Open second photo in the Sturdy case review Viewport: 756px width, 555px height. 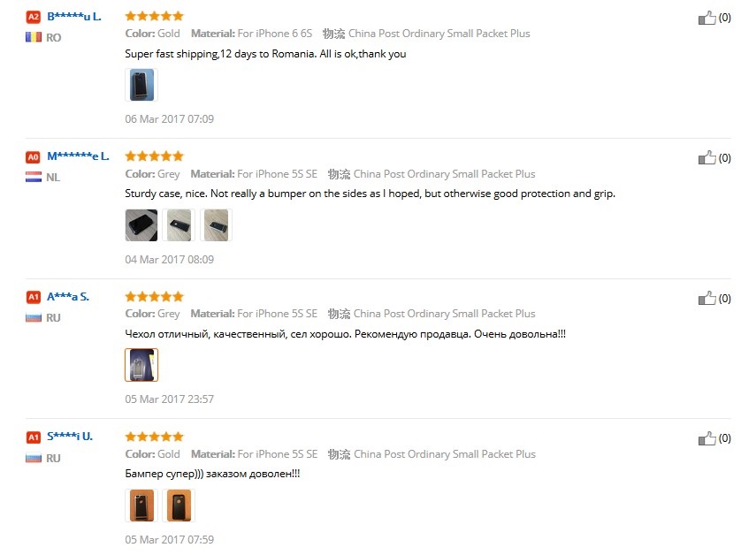pos(178,225)
